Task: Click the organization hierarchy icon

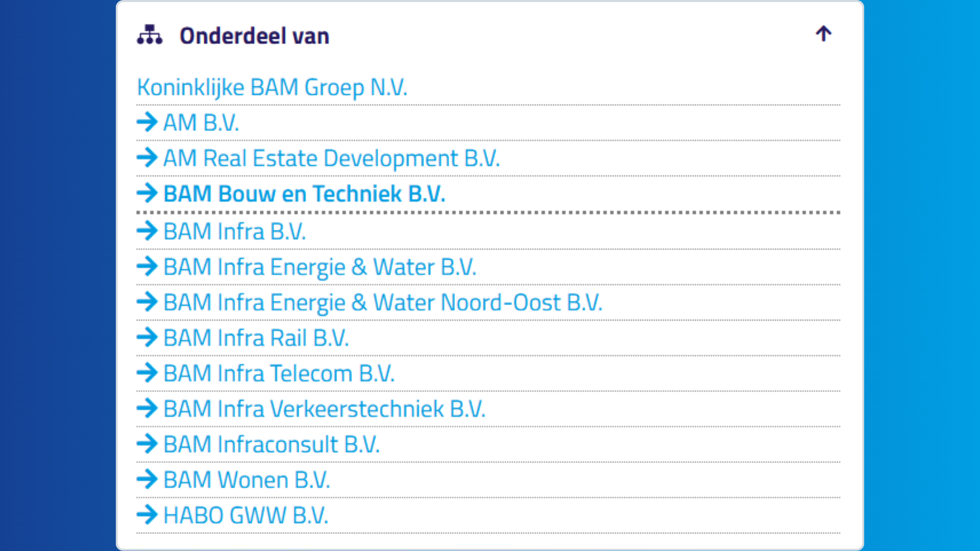Action: pyautogui.click(x=150, y=35)
